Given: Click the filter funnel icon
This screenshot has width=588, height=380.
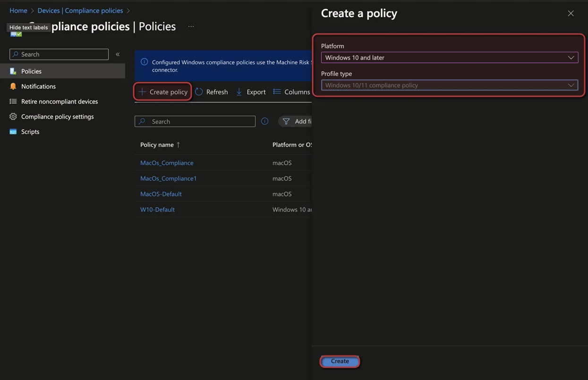Looking at the screenshot, I should [286, 121].
